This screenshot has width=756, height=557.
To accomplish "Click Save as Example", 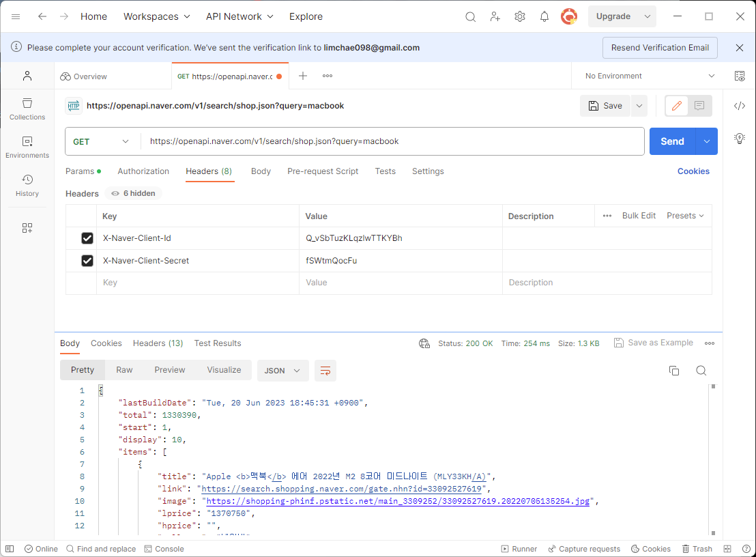I will click(x=654, y=343).
